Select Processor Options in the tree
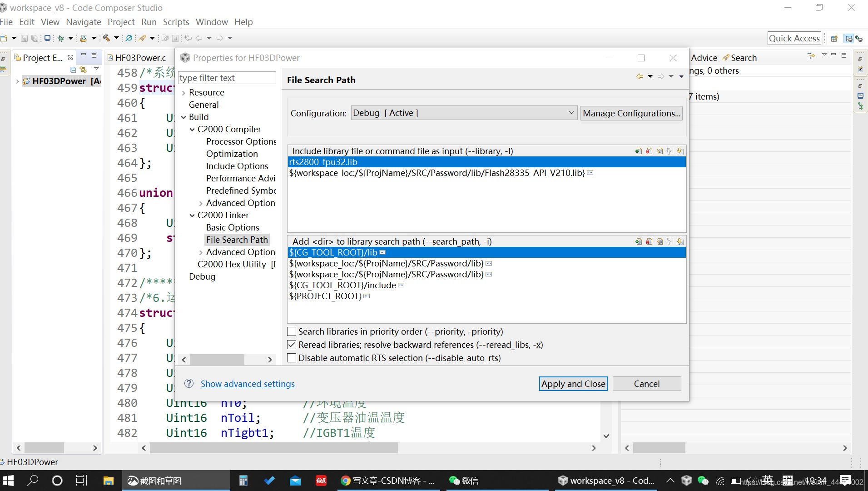This screenshot has width=868, height=491. [241, 141]
